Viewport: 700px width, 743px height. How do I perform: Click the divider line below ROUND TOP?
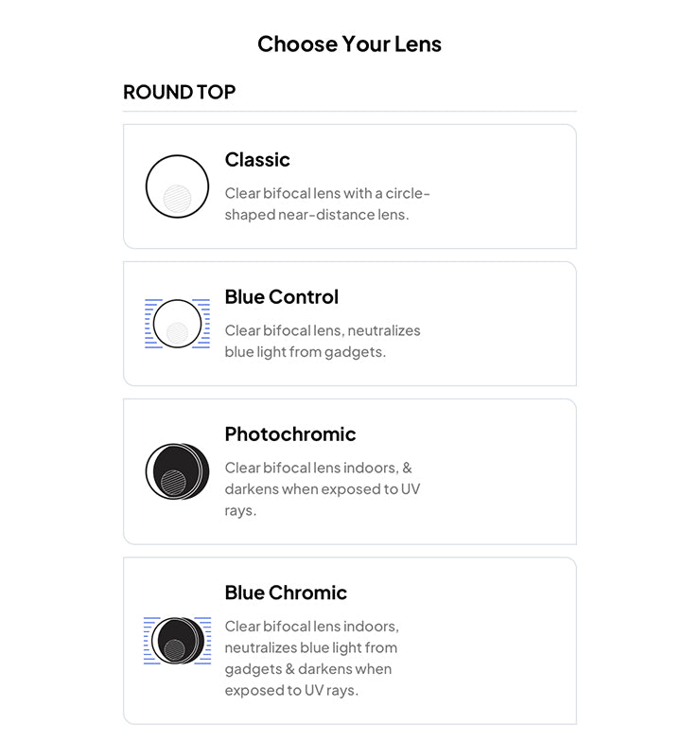pyautogui.click(x=349, y=112)
